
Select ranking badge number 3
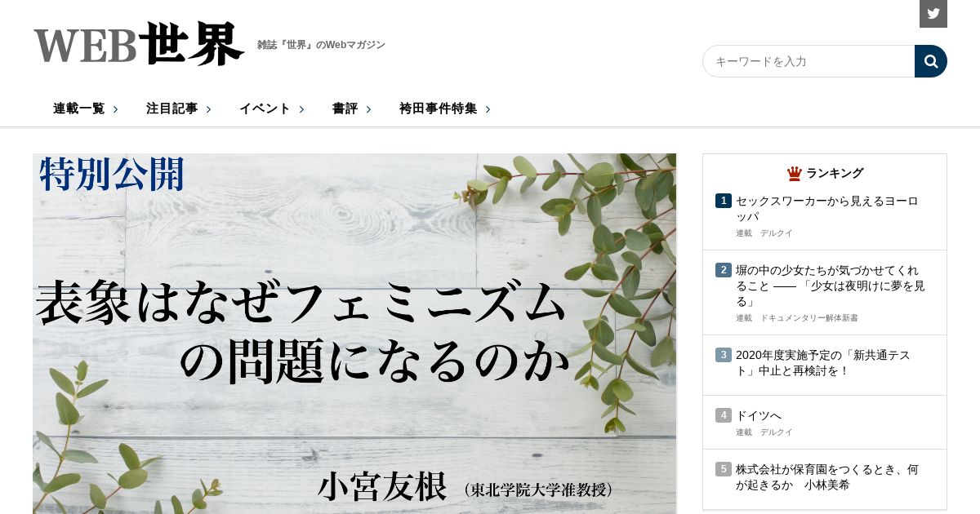pyautogui.click(x=724, y=355)
